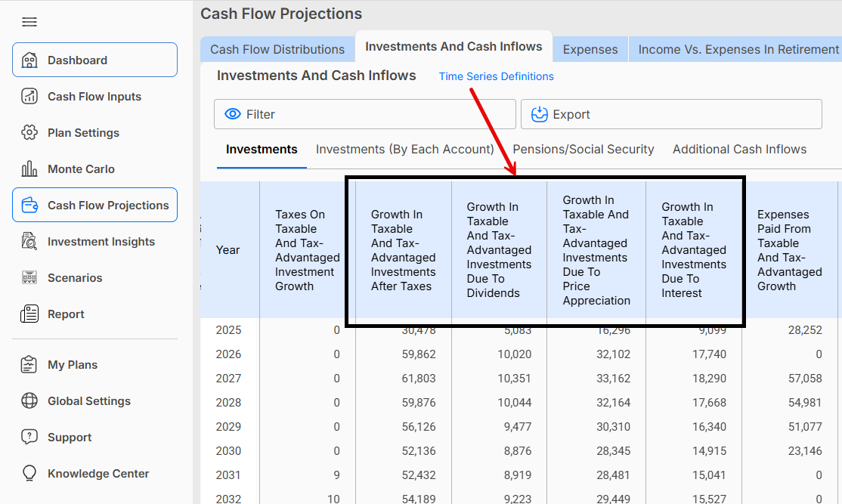Click the Taxes On Taxable And Tax-Advantaged Investment Growth header
Screen dimensions: 842x504
(307, 250)
